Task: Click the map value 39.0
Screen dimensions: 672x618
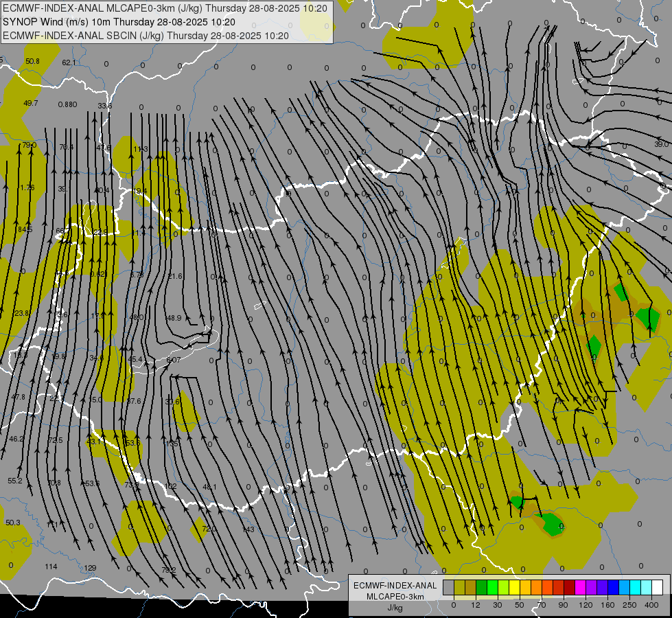Action: 661,144
